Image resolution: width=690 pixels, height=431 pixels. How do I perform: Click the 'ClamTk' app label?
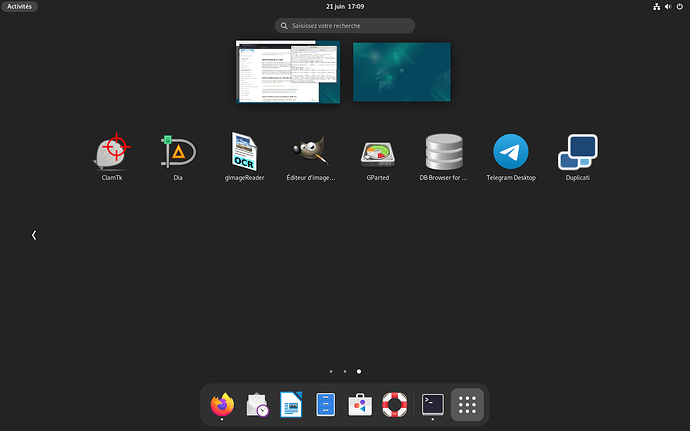[x=112, y=178]
